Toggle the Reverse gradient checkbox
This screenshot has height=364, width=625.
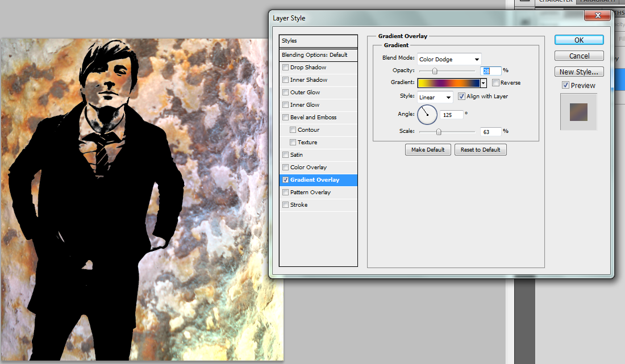(495, 83)
